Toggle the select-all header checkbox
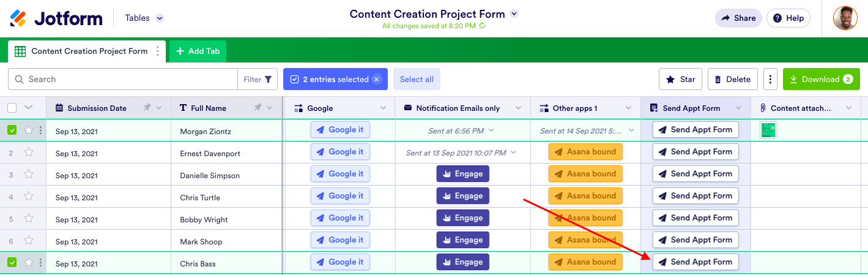Image resolution: width=868 pixels, height=275 pixels. 12,108
